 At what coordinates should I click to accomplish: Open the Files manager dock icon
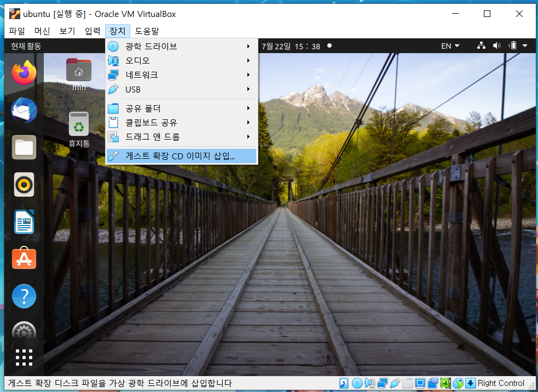click(24, 148)
